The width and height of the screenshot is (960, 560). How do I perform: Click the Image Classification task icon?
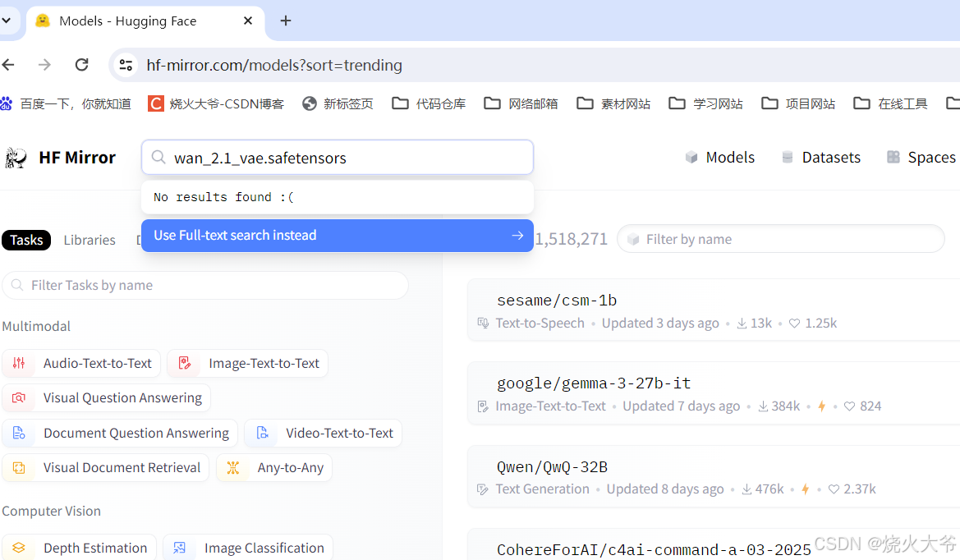coord(179,548)
